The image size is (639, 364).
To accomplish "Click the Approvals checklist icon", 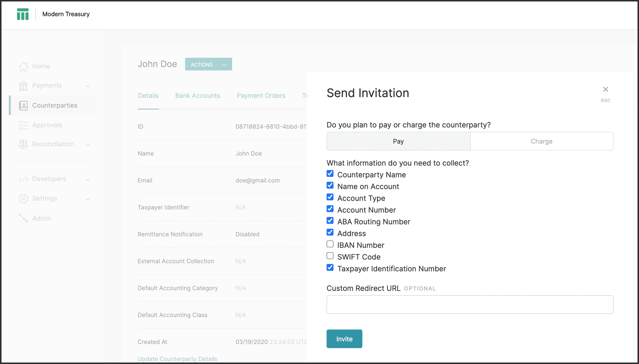I will (x=23, y=125).
